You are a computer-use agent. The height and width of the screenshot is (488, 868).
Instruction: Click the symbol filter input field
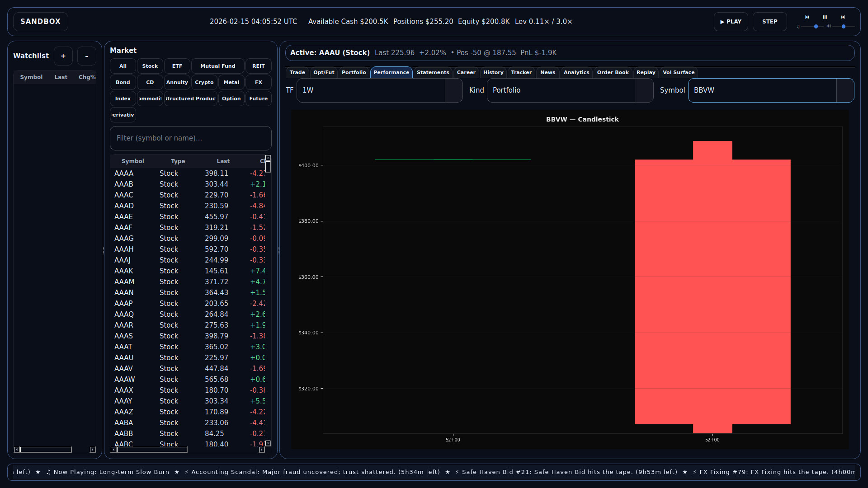tap(190, 138)
